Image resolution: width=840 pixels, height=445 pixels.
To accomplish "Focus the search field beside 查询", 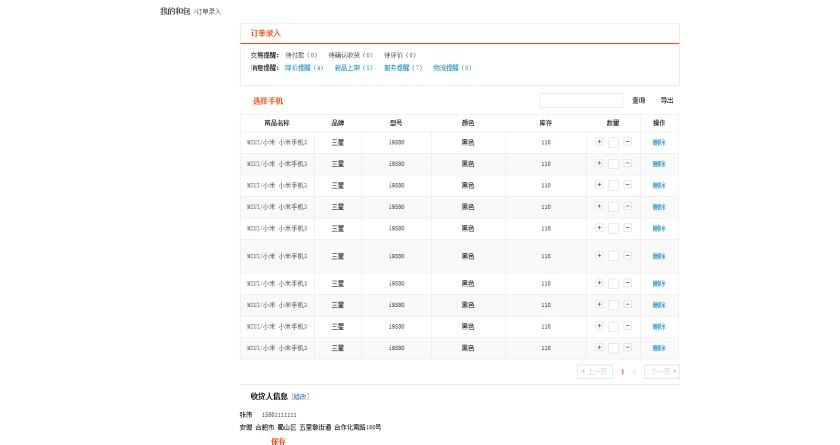I will (581, 100).
